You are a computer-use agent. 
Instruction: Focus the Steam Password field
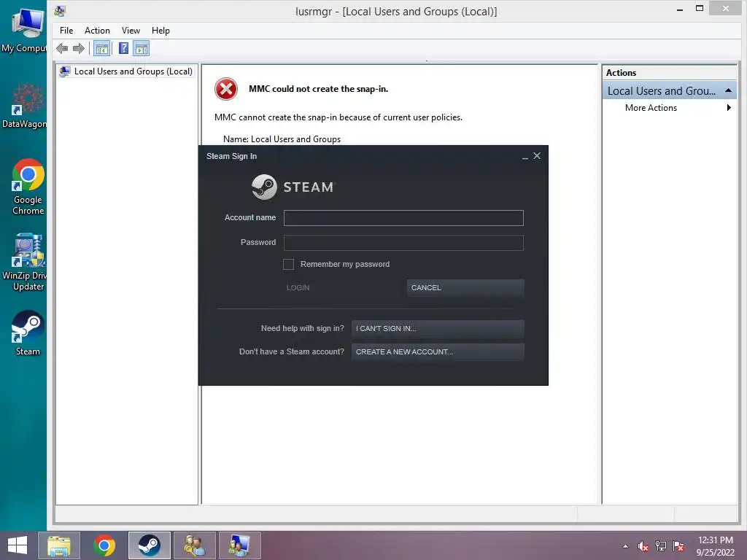(403, 242)
